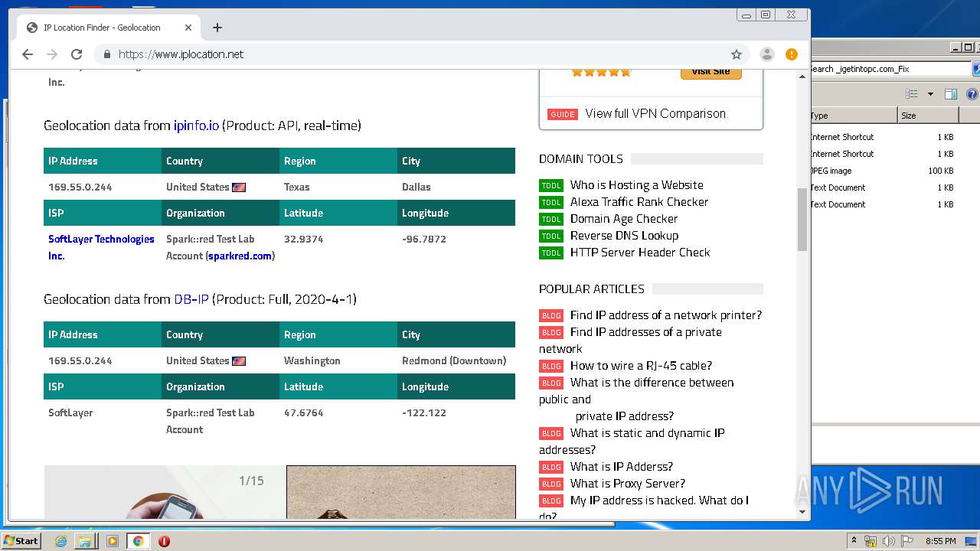The height and width of the screenshot is (551, 980).
Task: Select the second Text Document row
Action: pos(884,204)
